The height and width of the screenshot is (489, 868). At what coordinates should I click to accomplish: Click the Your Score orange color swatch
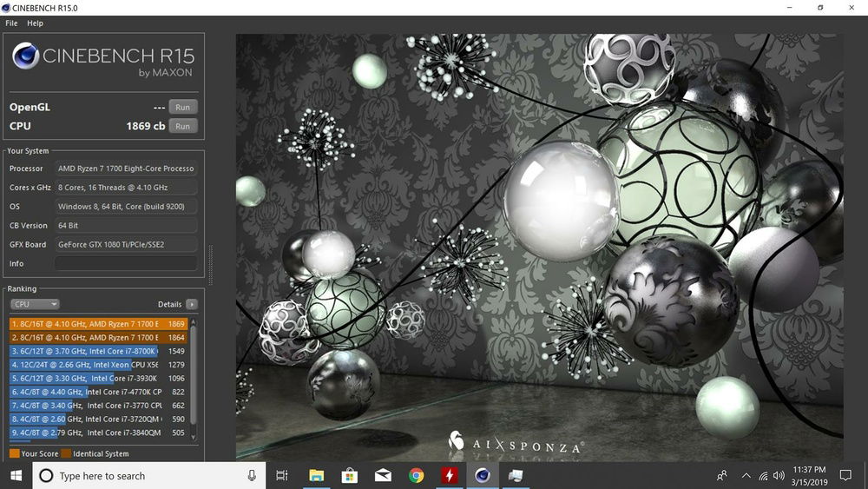(x=14, y=453)
